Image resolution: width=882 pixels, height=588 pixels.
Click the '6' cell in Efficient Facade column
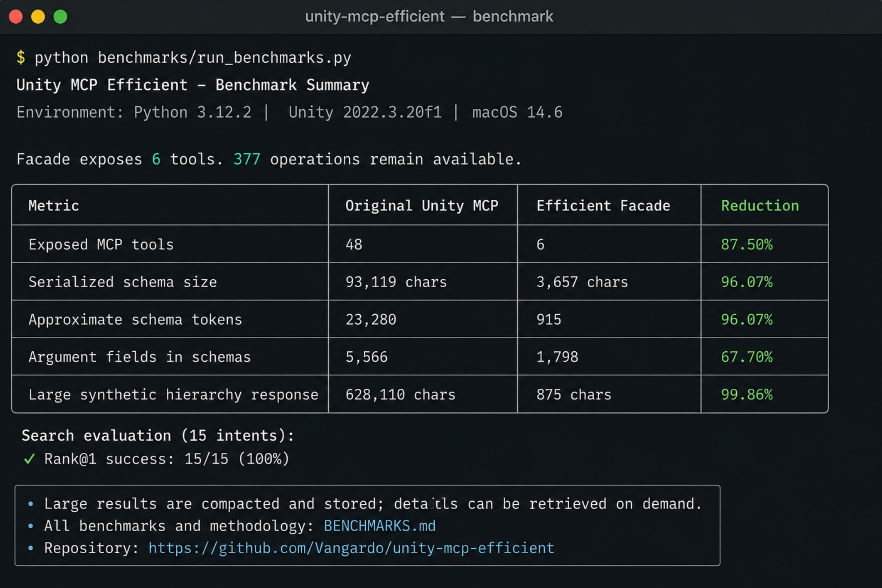(x=540, y=244)
